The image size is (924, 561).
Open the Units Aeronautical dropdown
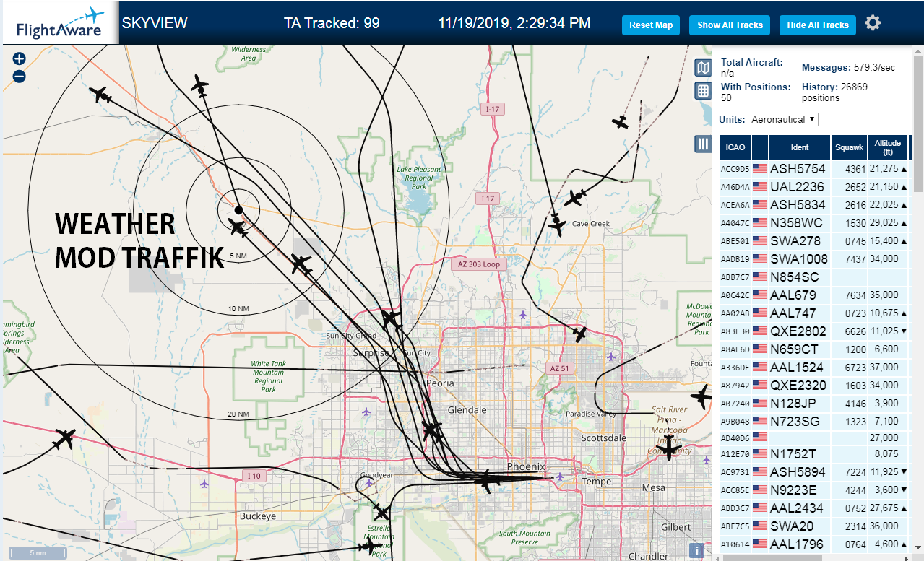(783, 119)
